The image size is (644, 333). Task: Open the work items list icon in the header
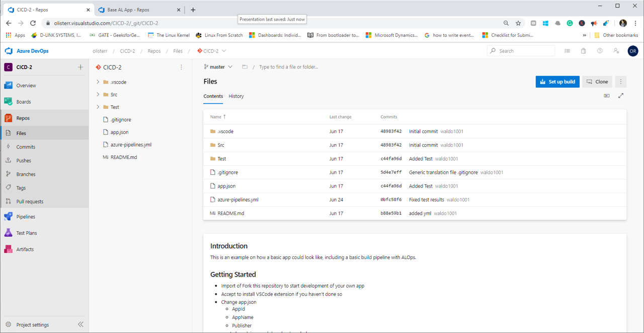coord(567,51)
